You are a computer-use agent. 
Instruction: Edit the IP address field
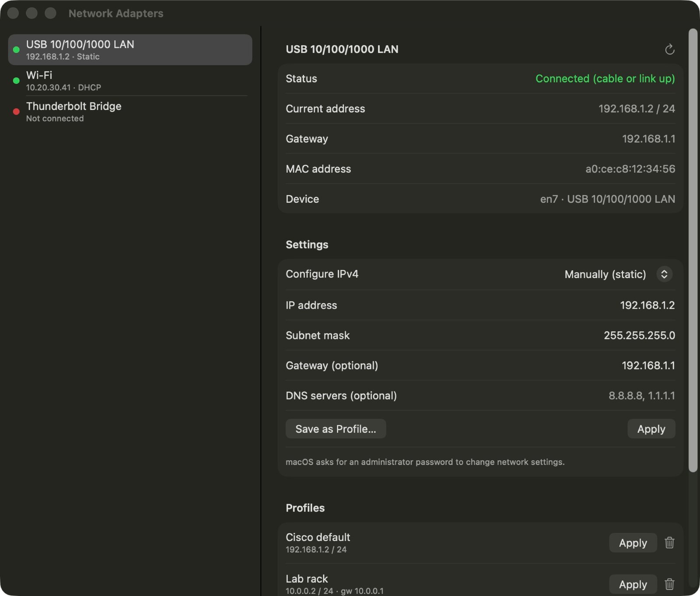(x=480, y=305)
